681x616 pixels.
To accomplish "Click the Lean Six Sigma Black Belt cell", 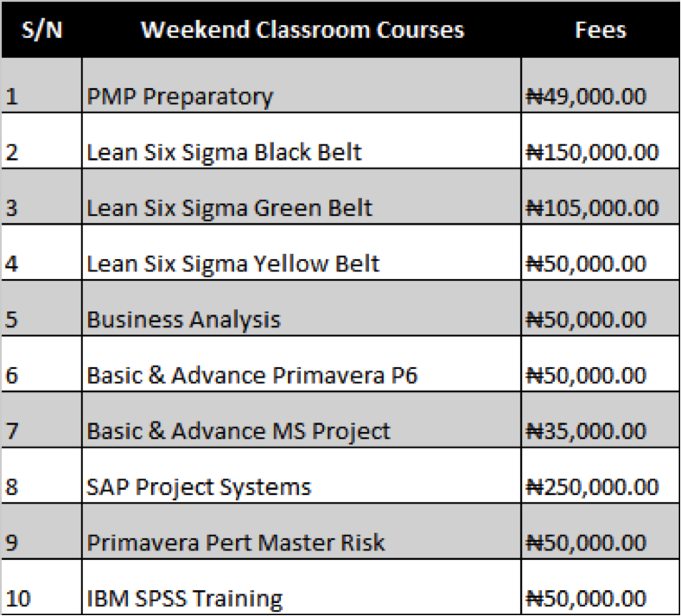I will [x=302, y=141].
